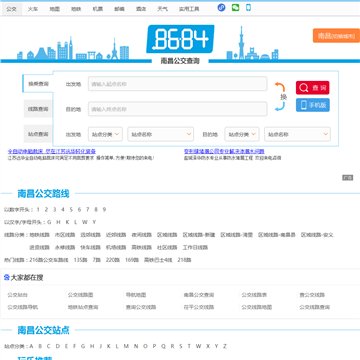Click the 8684 logo

[x=180, y=39]
